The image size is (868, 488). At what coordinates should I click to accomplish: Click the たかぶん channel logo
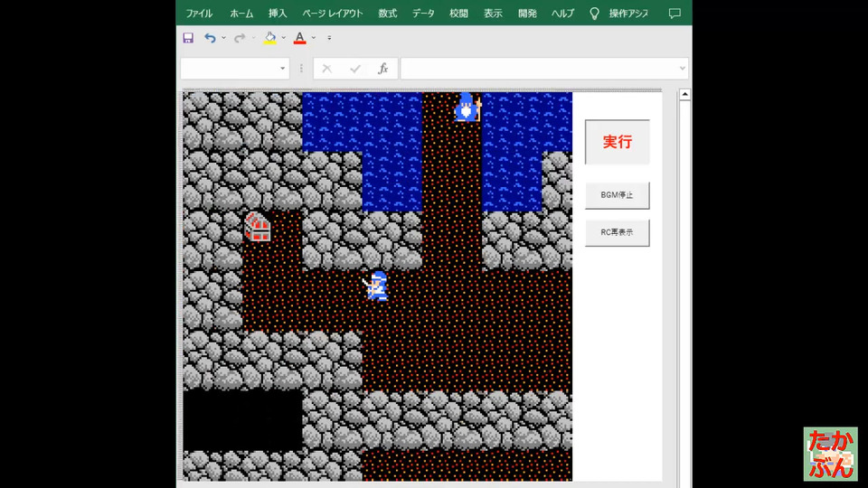(830, 454)
